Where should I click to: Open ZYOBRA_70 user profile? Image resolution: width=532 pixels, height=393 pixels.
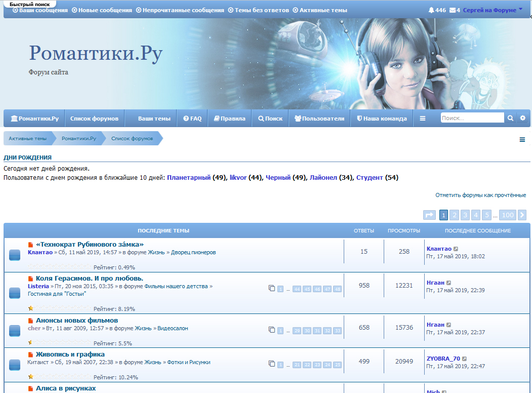click(443, 359)
